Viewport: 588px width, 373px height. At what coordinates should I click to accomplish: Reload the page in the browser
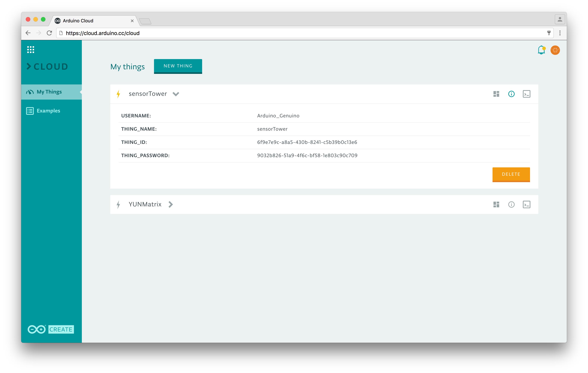(x=49, y=33)
